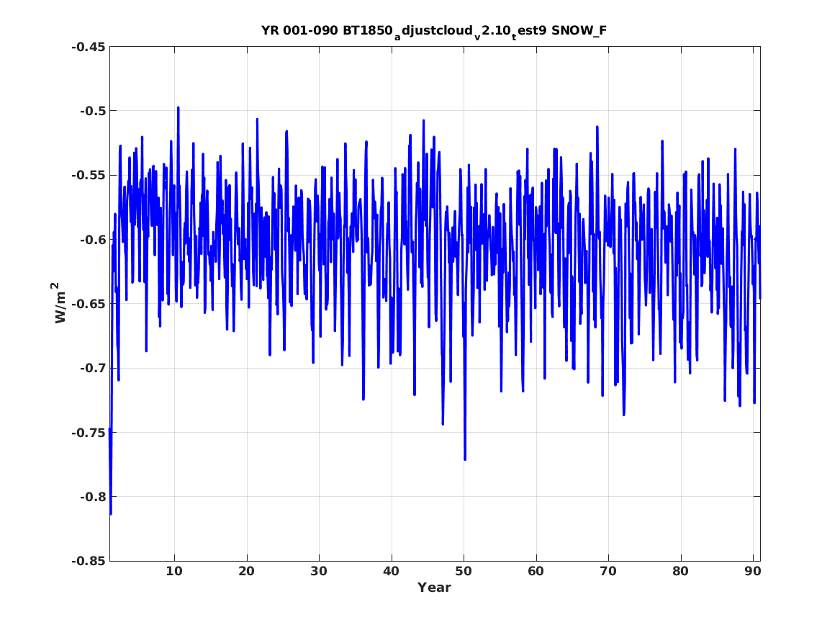Viewport: 840px width, 630px height.
Task: Click the highest data peak near year 10
Action: coord(178,108)
